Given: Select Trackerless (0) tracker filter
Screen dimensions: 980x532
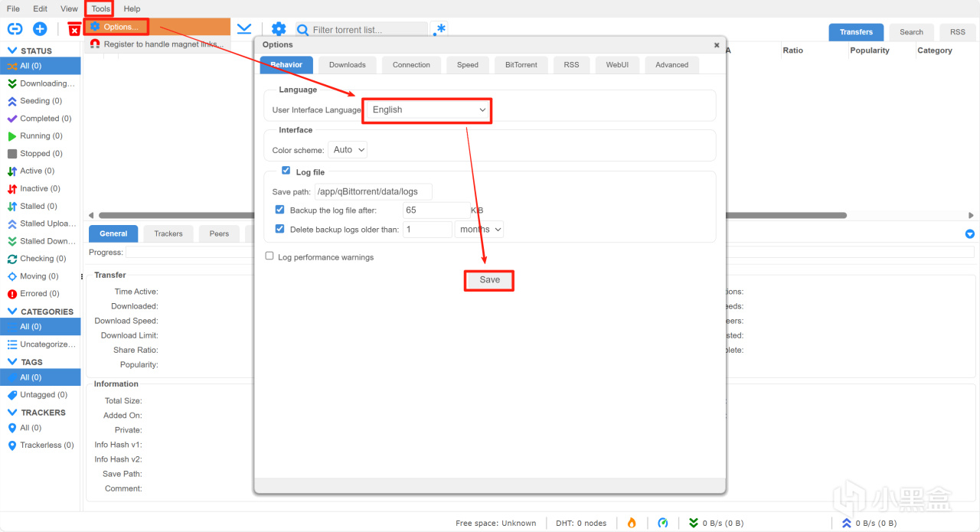Looking at the screenshot, I should click(x=40, y=446).
